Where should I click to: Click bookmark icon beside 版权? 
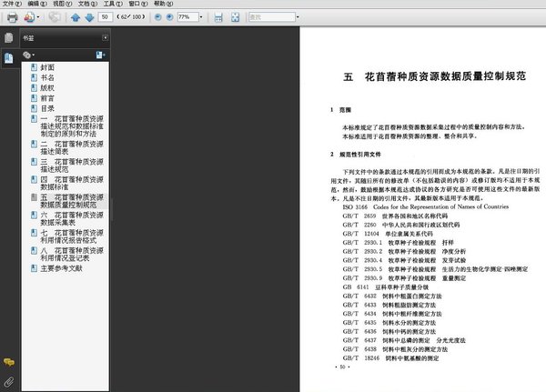(34, 87)
